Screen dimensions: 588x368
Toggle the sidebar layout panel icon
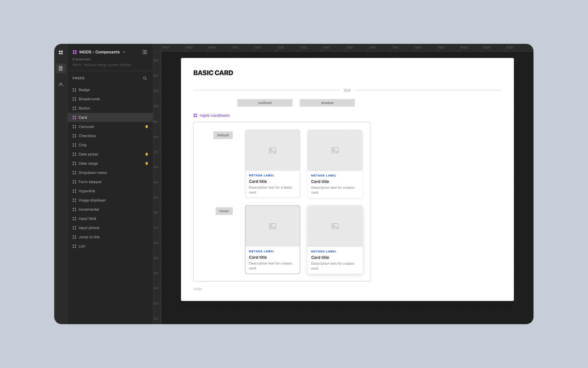click(x=145, y=52)
